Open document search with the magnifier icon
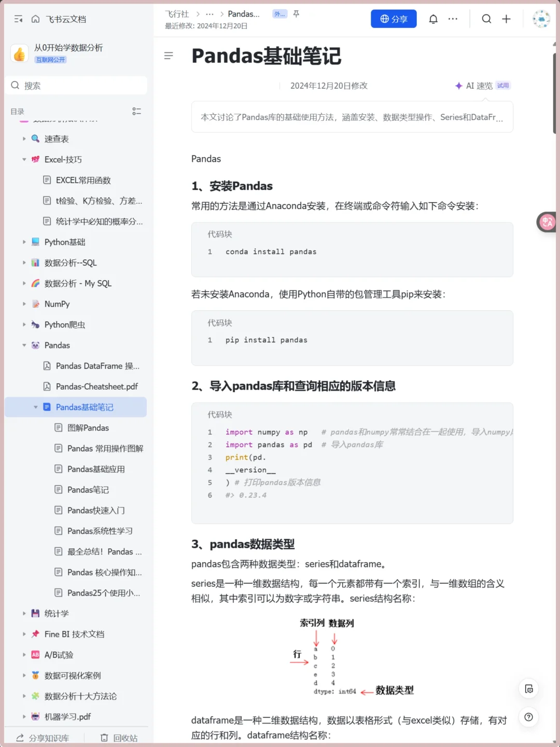560x747 pixels. click(x=486, y=19)
